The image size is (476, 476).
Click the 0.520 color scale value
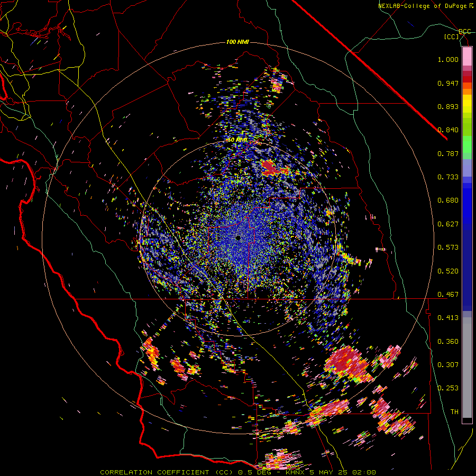tap(448, 271)
